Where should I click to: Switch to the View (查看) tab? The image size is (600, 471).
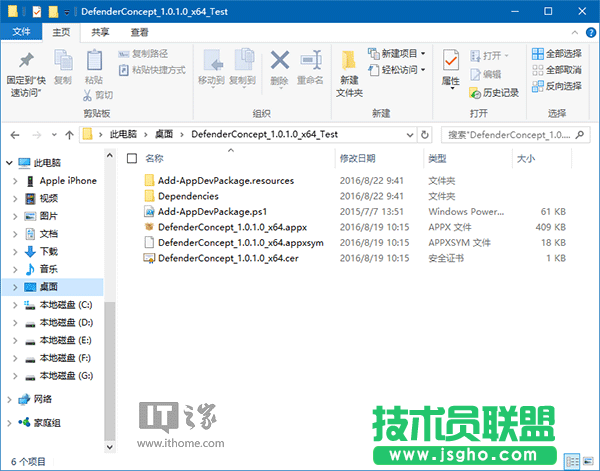[139, 33]
